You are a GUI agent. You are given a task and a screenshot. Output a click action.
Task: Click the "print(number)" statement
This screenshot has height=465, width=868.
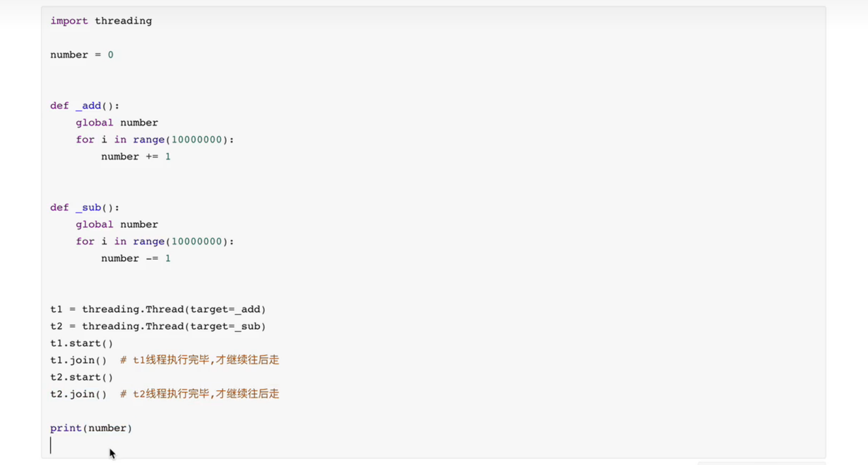click(x=91, y=428)
